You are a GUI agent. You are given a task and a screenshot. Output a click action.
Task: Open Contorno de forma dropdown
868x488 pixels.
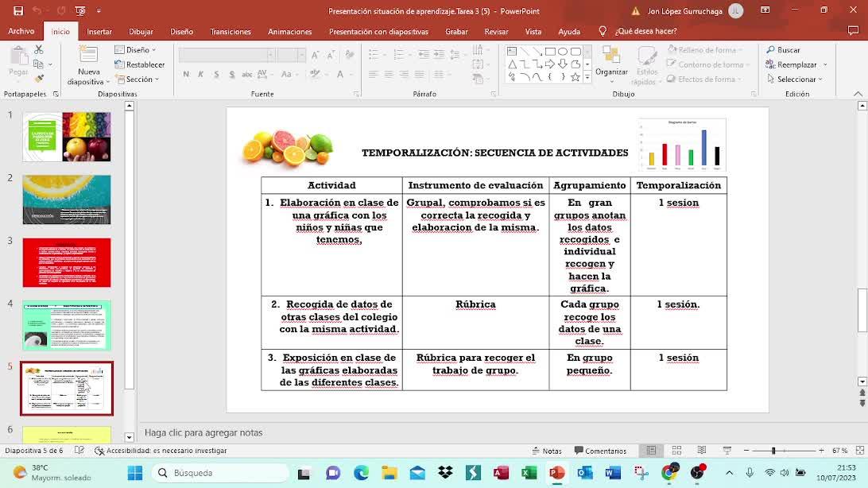(708, 64)
